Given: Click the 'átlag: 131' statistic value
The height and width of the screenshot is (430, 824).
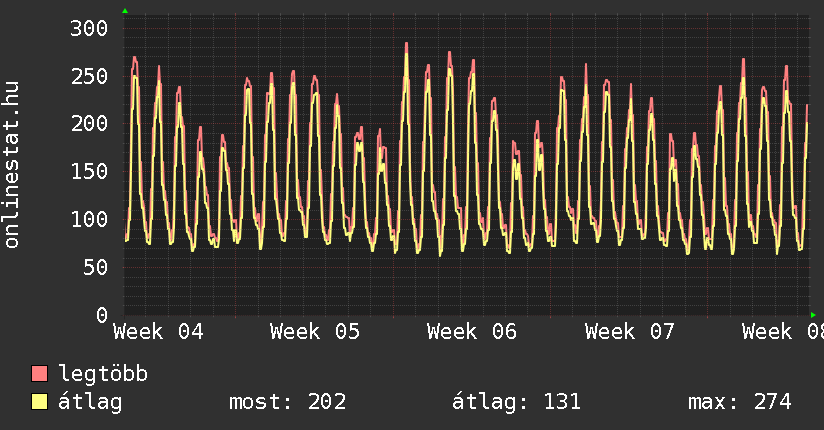Looking at the screenshot, I should [516, 402].
